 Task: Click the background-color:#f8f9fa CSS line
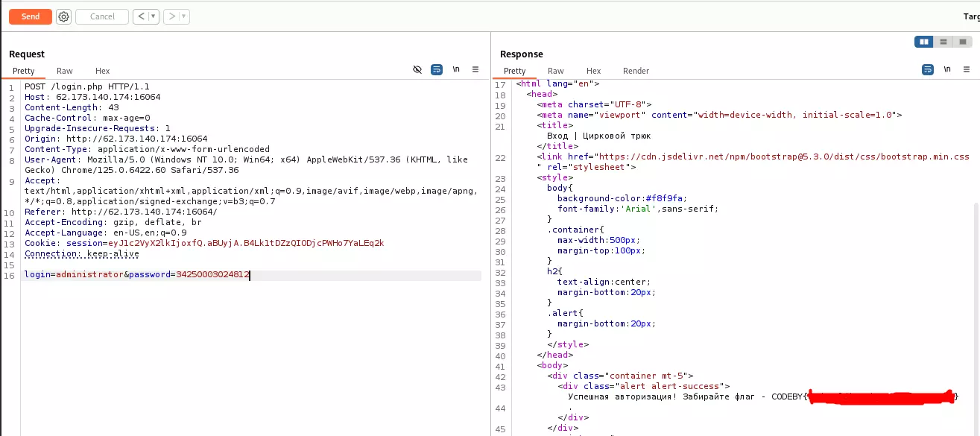[x=622, y=198]
